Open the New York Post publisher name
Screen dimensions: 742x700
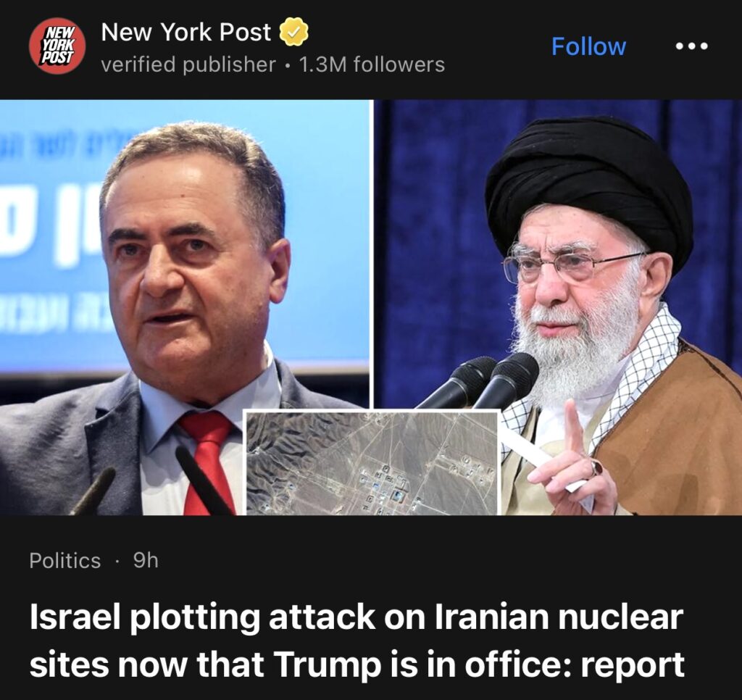pos(186,32)
